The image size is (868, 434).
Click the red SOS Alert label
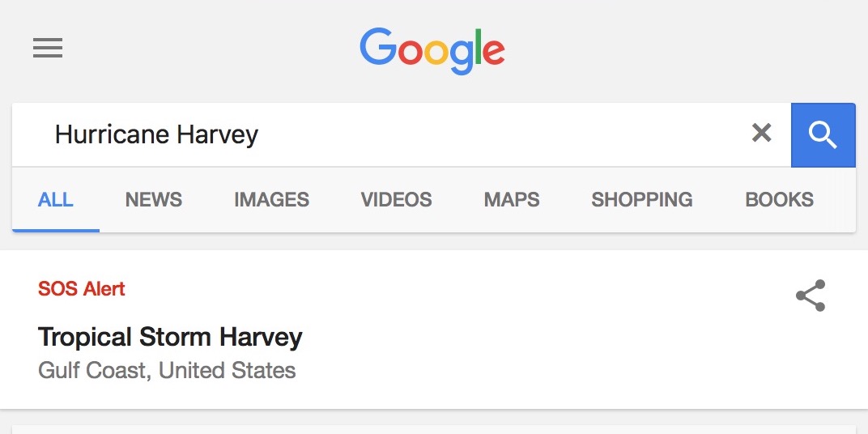[x=82, y=289]
